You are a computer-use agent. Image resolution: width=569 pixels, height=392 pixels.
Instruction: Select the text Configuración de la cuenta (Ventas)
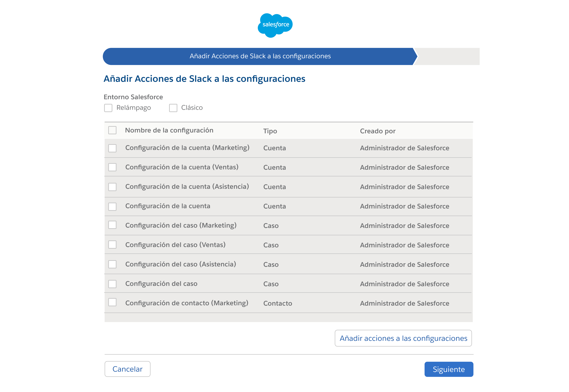pos(182,167)
